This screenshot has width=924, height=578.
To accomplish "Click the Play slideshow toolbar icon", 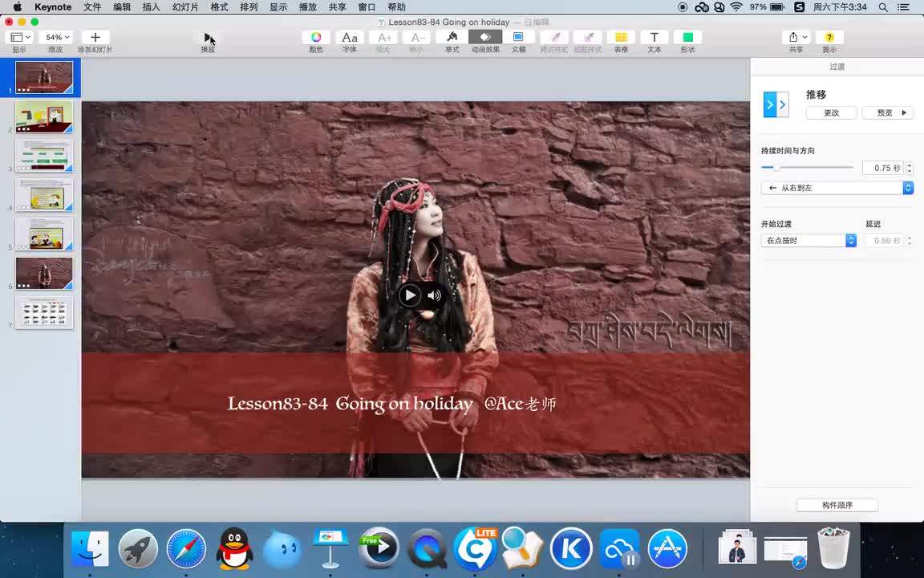I will pos(208,37).
